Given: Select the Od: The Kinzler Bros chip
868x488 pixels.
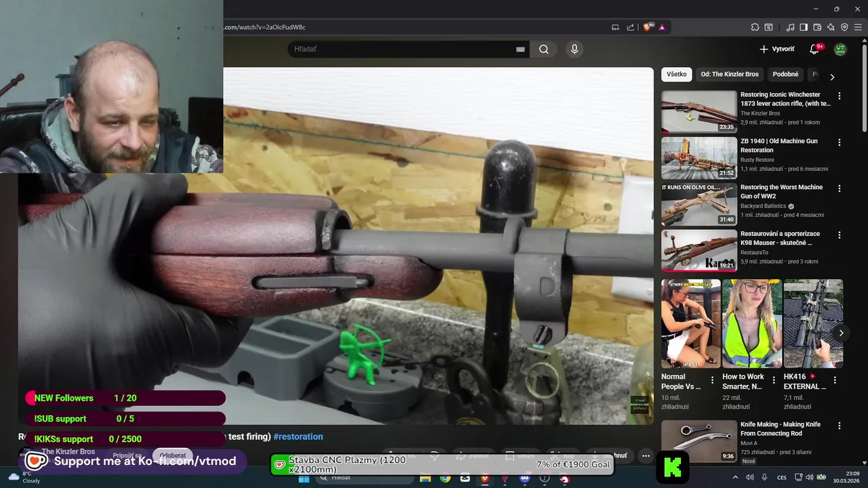Looking at the screenshot, I should click(x=730, y=74).
